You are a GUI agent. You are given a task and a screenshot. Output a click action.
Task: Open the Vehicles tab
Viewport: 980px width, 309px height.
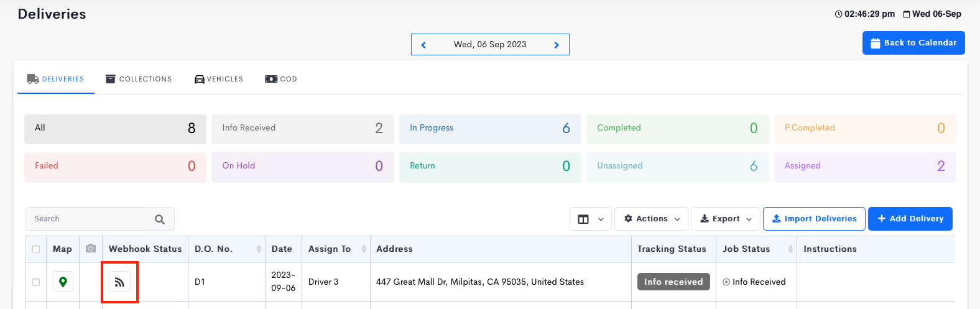tap(219, 79)
